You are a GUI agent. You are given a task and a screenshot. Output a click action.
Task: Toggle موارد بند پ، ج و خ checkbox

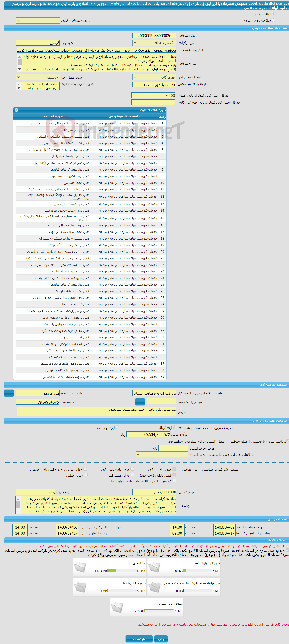click(85, 469)
